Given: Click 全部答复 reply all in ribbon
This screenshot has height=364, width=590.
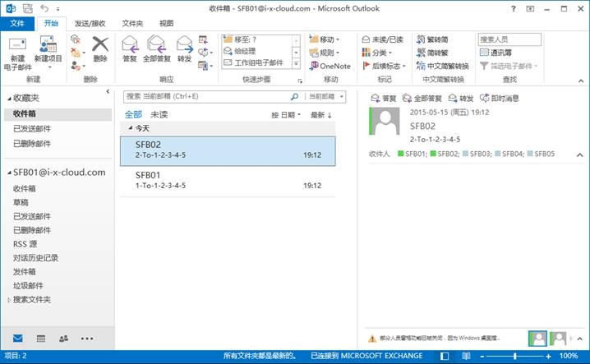Looking at the screenshot, I should [156, 49].
